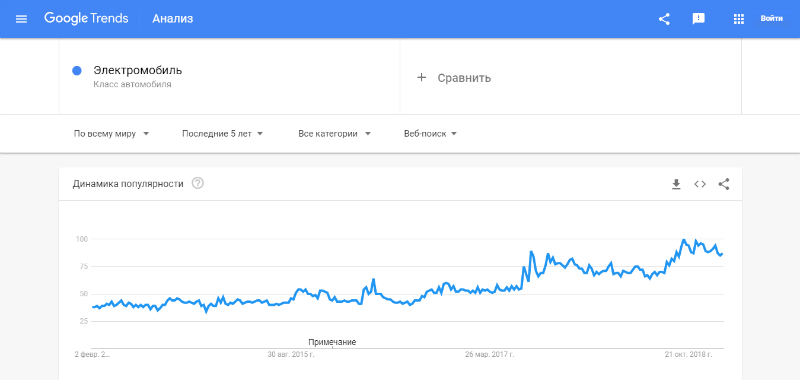Show help for Динамика популярности
Image resolution: width=800 pixels, height=380 pixels.
click(198, 183)
